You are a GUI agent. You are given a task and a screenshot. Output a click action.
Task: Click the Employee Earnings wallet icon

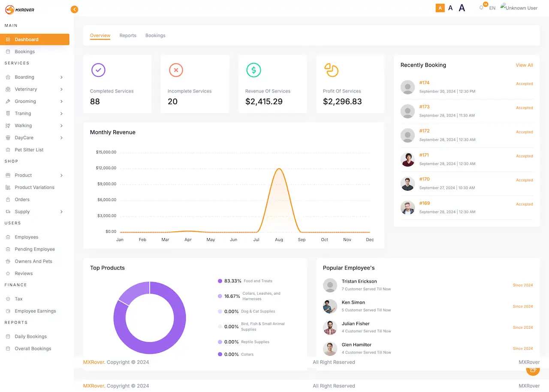coord(8,311)
